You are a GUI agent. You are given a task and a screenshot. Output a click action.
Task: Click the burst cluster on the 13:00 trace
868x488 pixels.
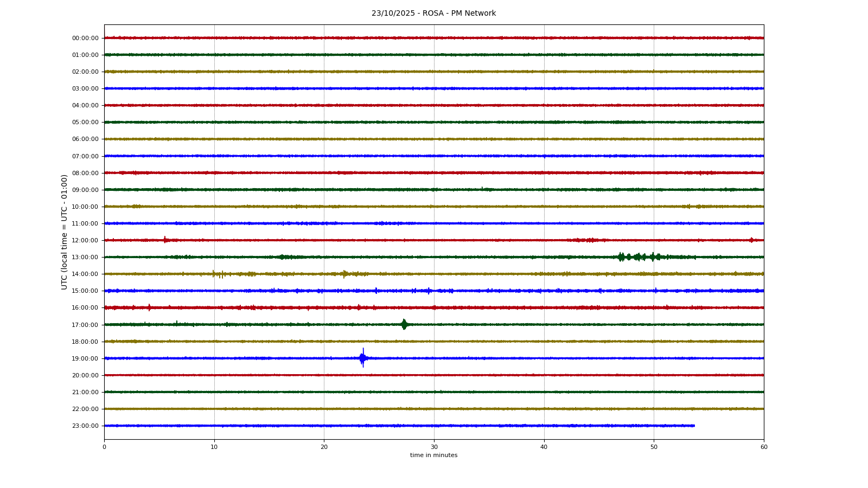pos(639,257)
